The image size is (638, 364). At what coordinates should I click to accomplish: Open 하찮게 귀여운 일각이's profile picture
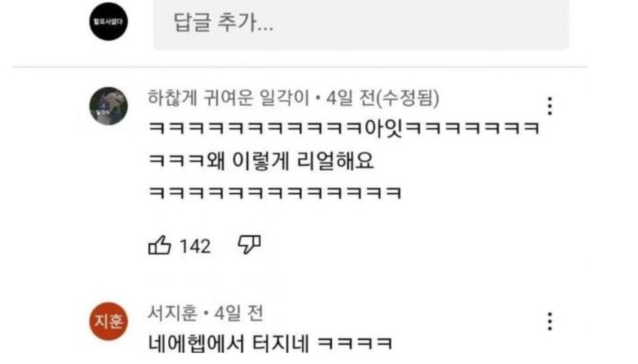click(108, 106)
